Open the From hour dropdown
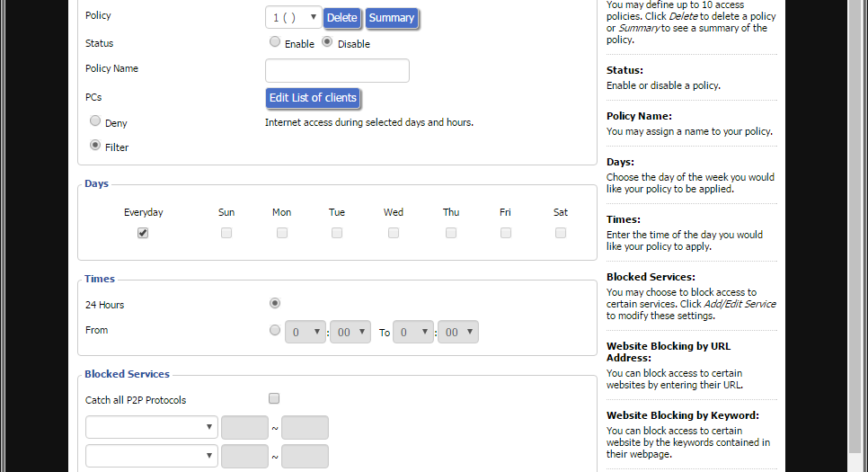This screenshot has height=472, width=868. (306, 333)
